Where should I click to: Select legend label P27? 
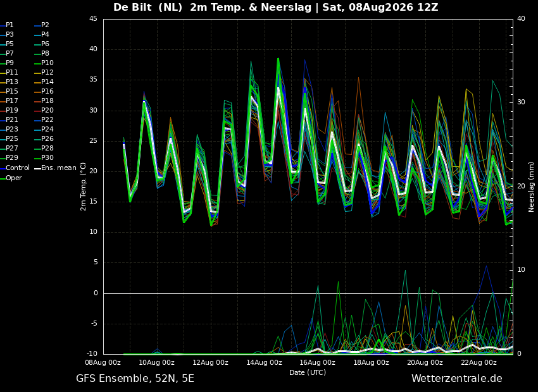pyautogui.click(x=9, y=149)
